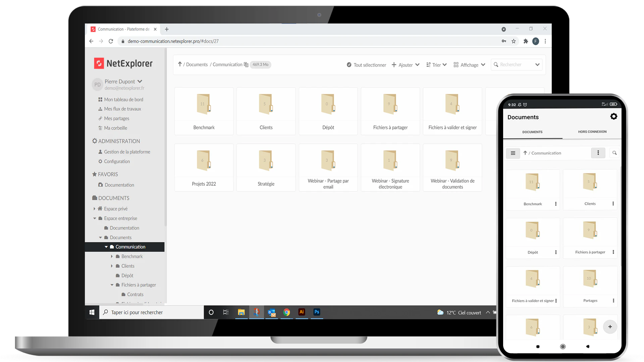Open the Dépôt folder in desktop grid
This screenshot has height=362, width=644.
(328, 111)
